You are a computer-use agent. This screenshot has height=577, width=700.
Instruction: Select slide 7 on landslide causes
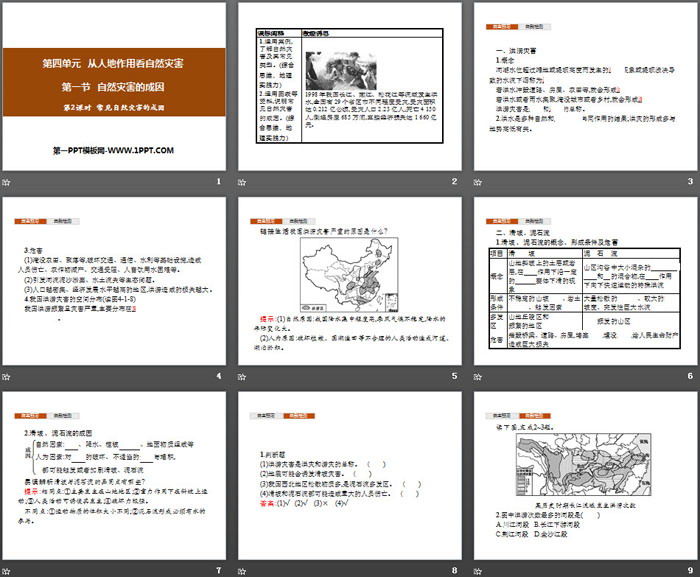click(x=114, y=476)
